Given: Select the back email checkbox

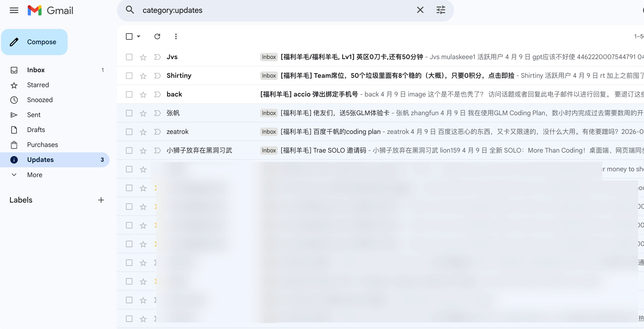Looking at the screenshot, I should (x=129, y=94).
